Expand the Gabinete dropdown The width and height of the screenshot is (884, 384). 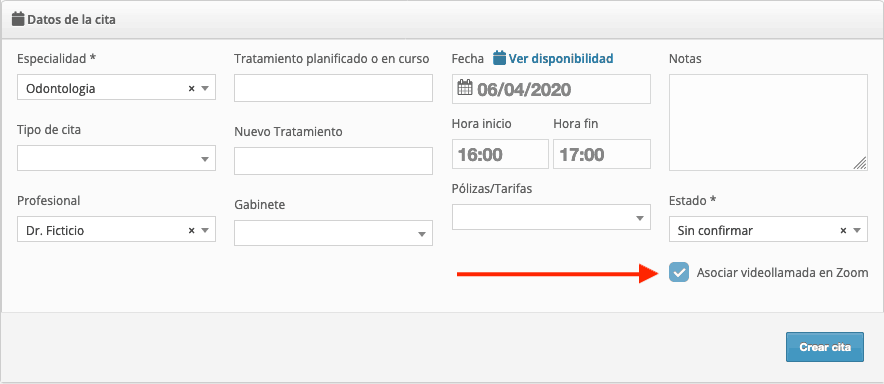click(x=333, y=233)
